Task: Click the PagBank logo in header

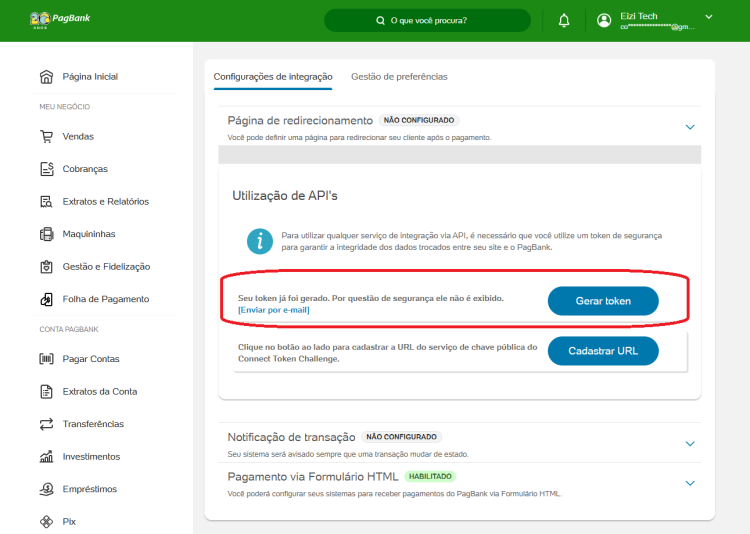Action: point(60,20)
